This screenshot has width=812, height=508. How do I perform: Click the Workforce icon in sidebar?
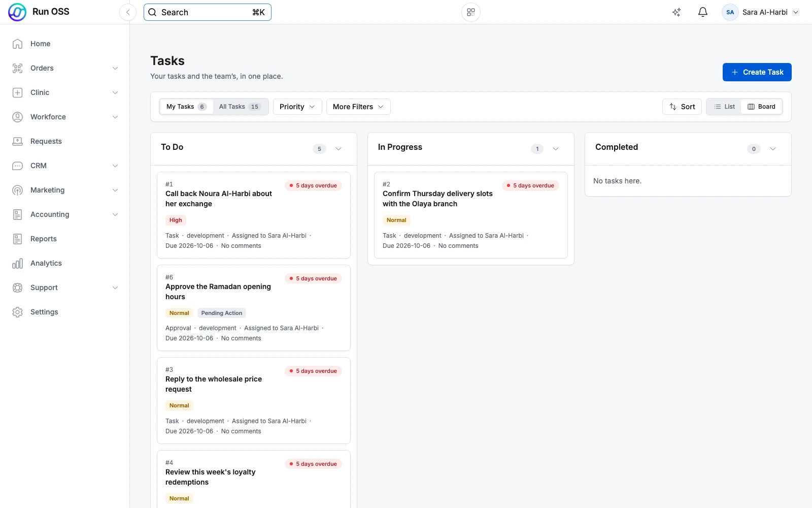pyautogui.click(x=18, y=117)
